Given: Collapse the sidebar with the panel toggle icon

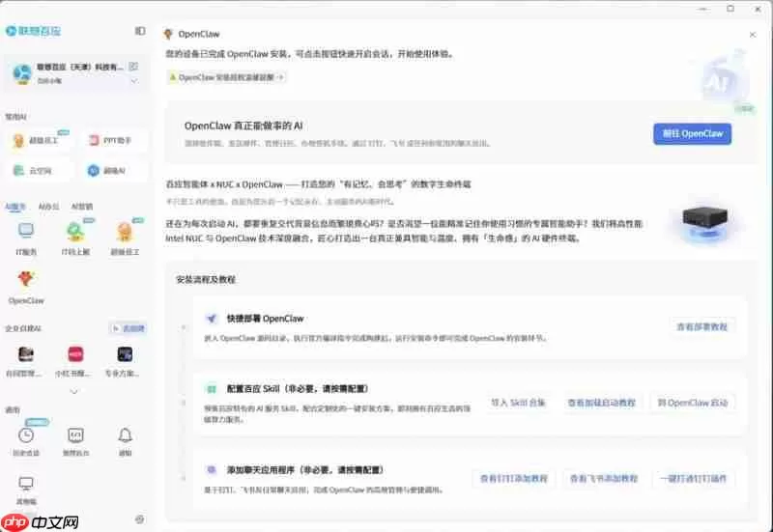Looking at the screenshot, I should pyautogui.click(x=140, y=31).
